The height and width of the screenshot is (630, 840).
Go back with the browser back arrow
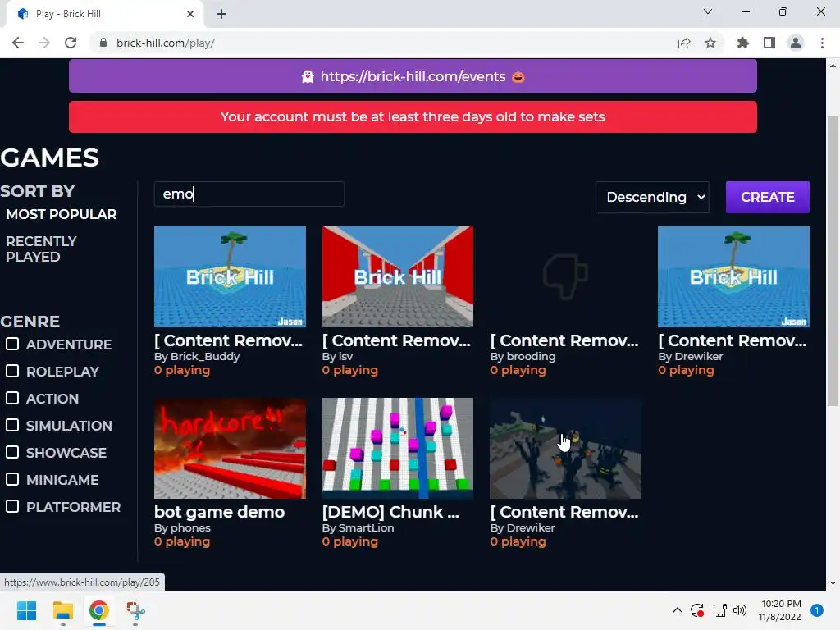[18, 43]
